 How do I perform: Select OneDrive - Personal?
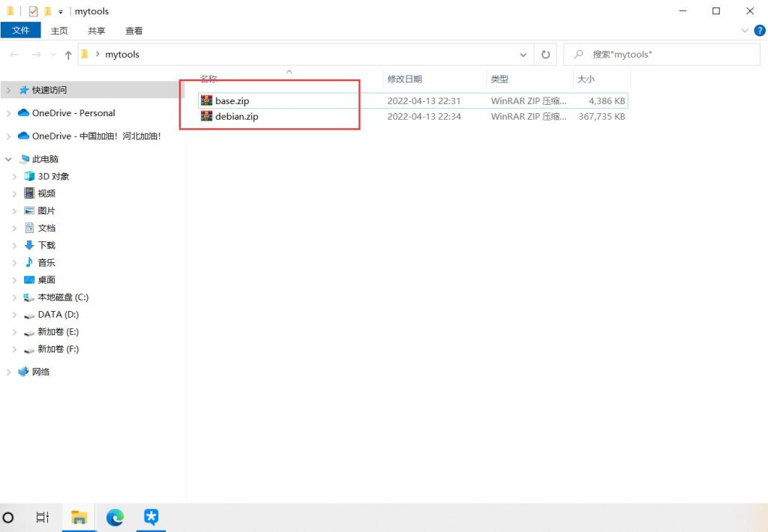point(73,113)
